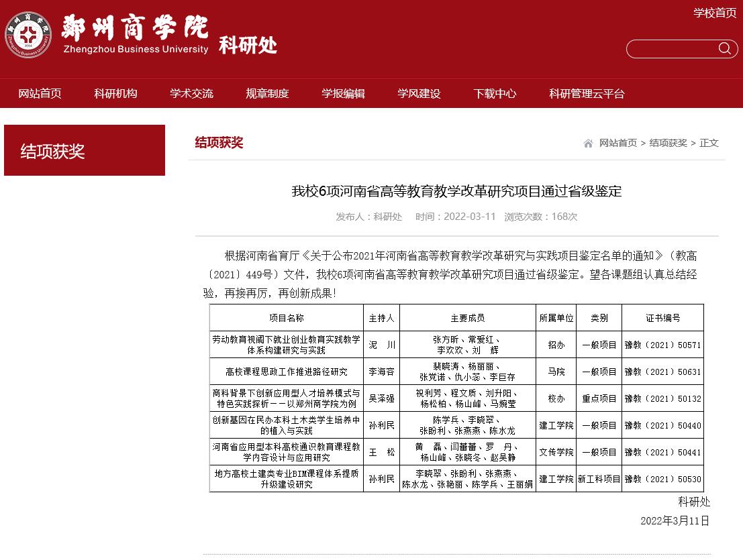Click 结项获奖 breadcrumb link

668,144
